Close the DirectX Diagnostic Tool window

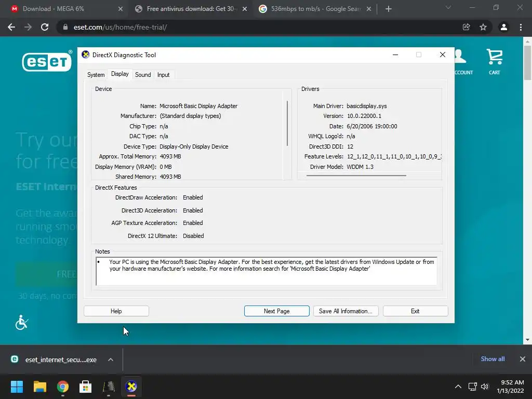[443, 55]
